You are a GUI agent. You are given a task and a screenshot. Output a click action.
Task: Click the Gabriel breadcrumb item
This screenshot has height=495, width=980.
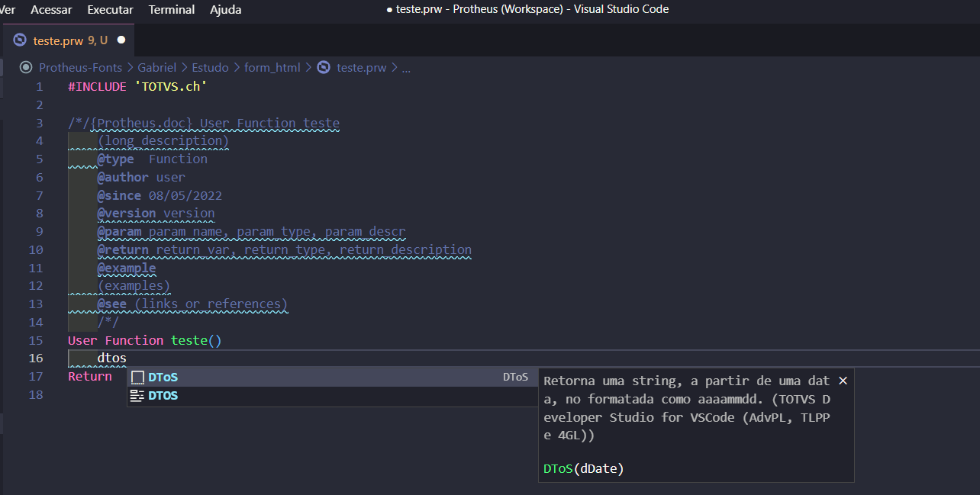[157, 67]
